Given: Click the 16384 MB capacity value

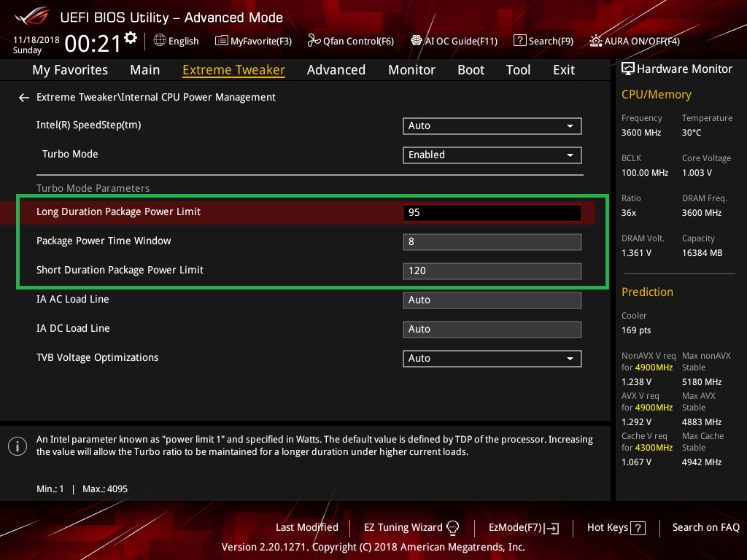Looking at the screenshot, I should click(703, 253).
